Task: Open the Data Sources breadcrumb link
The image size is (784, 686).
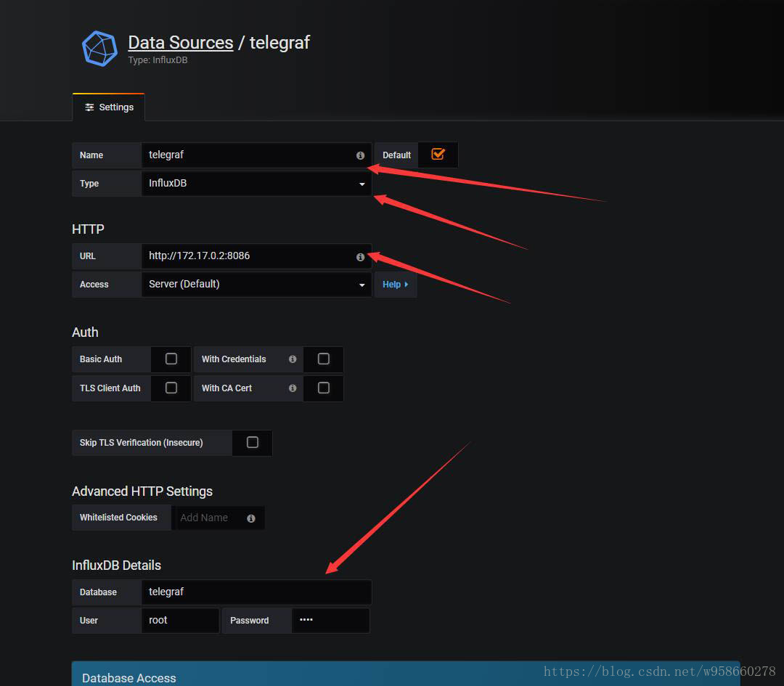Action: click(x=181, y=43)
